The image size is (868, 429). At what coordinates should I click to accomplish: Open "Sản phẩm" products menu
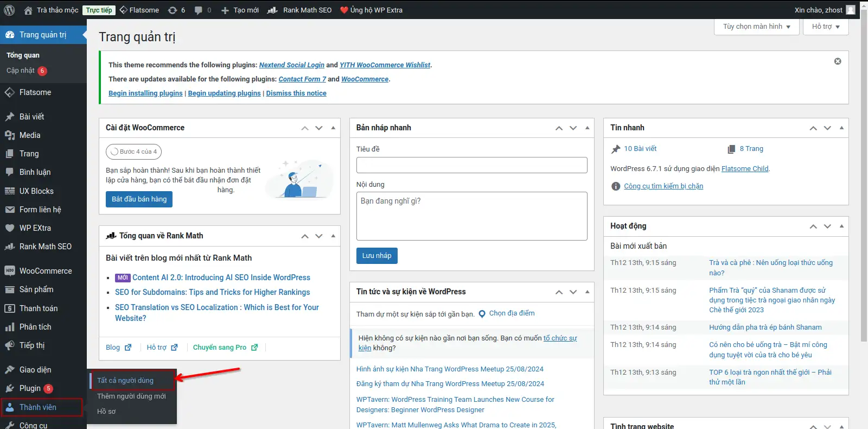pyautogui.click(x=43, y=289)
